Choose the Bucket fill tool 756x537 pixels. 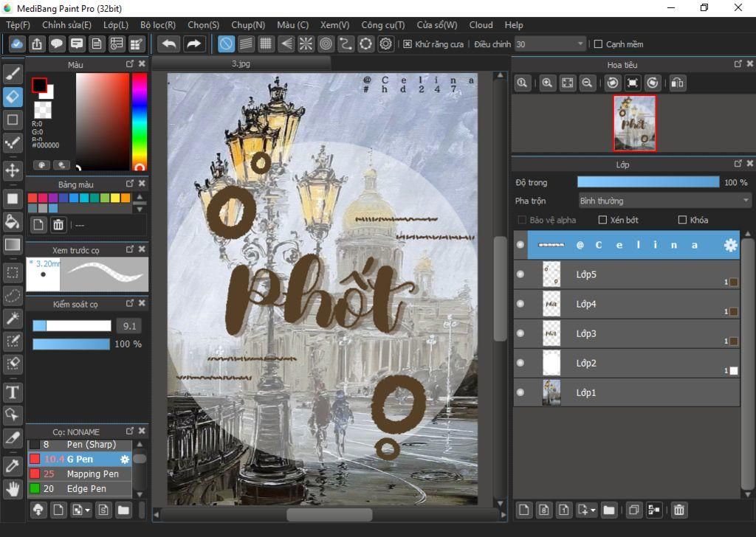click(x=13, y=221)
